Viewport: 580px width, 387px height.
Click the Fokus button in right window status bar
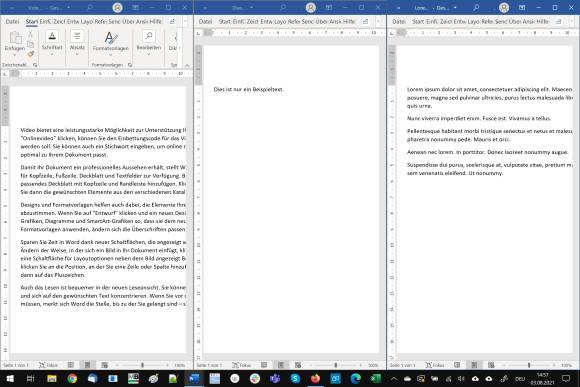(x=435, y=365)
